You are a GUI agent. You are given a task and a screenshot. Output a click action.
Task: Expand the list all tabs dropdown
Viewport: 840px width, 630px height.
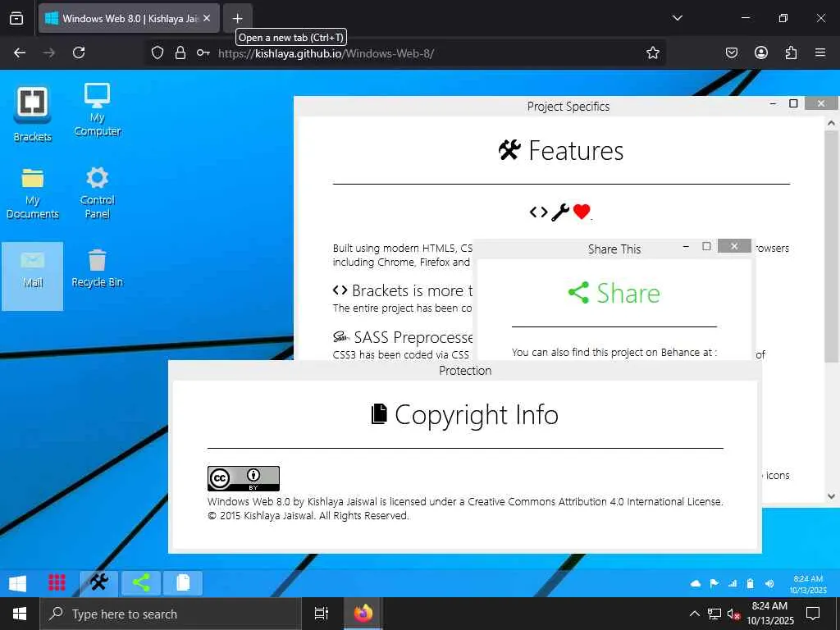677,18
